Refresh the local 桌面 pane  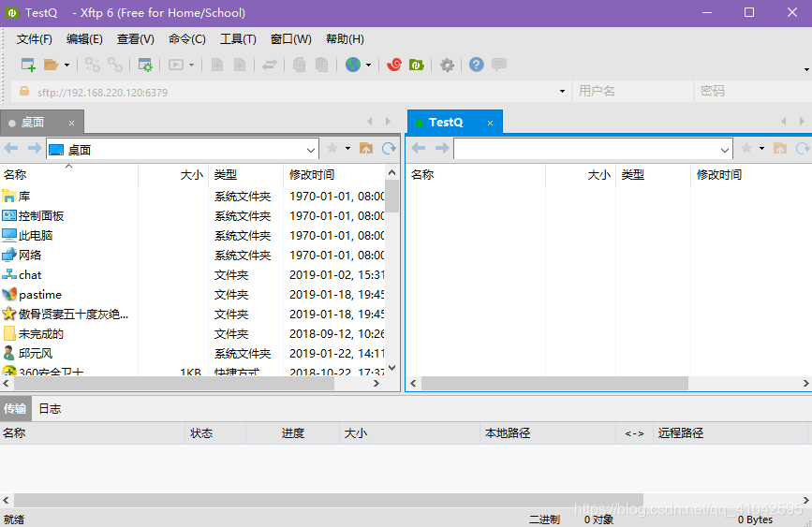(x=389, y=149)
